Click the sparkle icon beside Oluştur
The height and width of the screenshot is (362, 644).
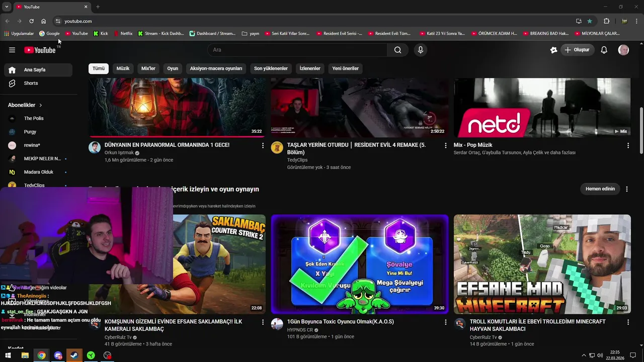[x=554, y=50]
